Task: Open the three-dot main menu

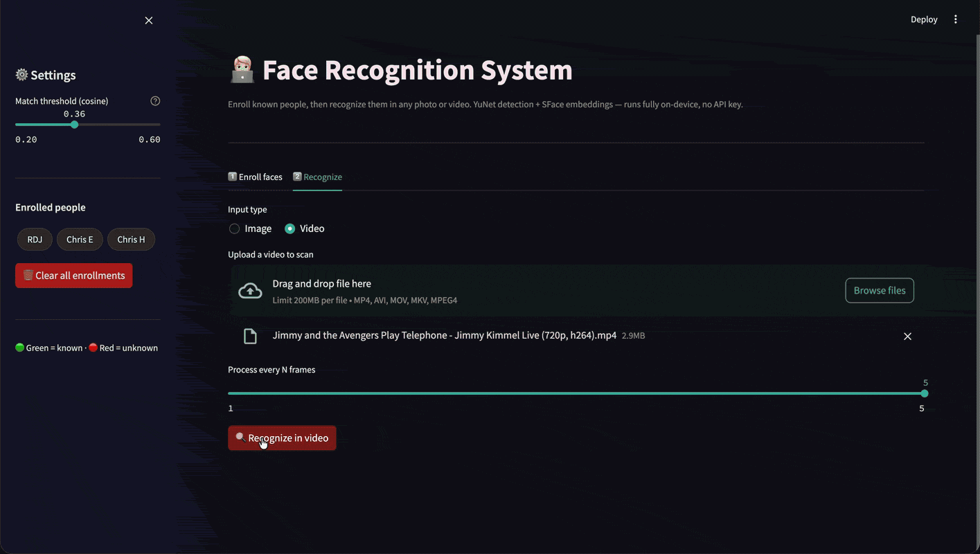Action: coord(956,19)
